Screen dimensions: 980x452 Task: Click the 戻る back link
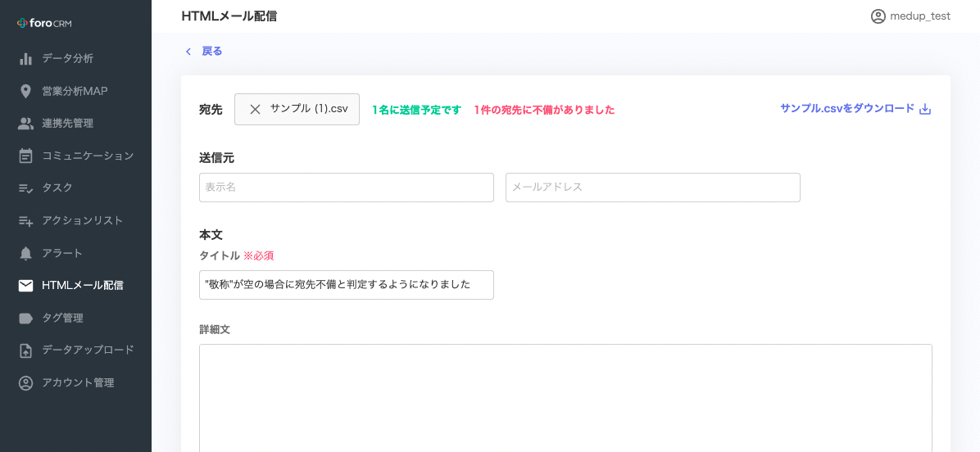coord(212,52)
